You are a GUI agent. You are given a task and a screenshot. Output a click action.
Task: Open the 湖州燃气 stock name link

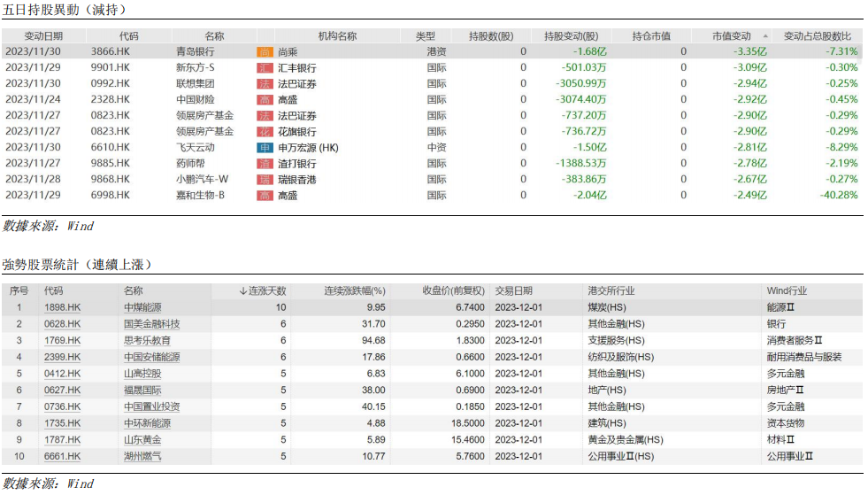[142, 457]
